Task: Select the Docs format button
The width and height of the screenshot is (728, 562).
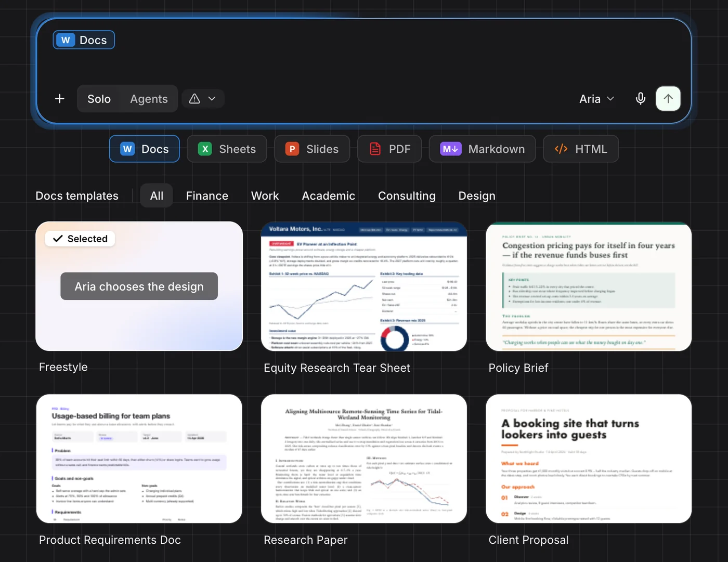Action: 145,149
